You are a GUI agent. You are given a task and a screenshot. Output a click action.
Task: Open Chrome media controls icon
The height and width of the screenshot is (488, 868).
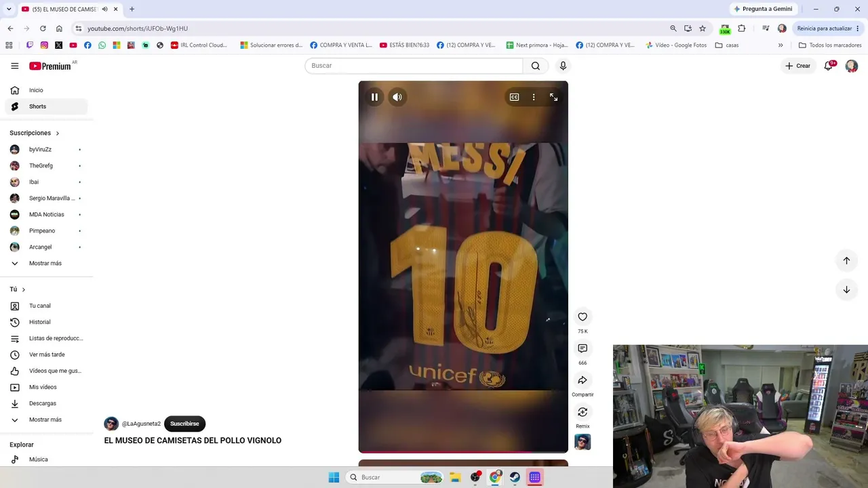(x=766, y=28)
